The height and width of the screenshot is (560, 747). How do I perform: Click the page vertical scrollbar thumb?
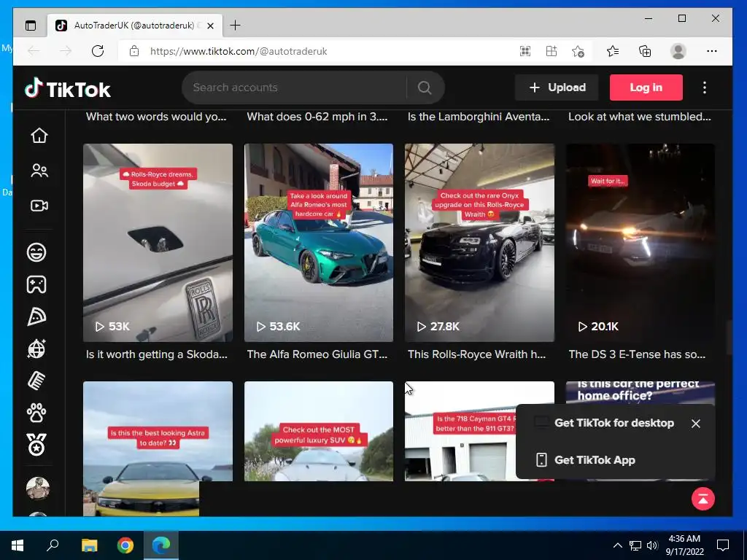[729, 338]
